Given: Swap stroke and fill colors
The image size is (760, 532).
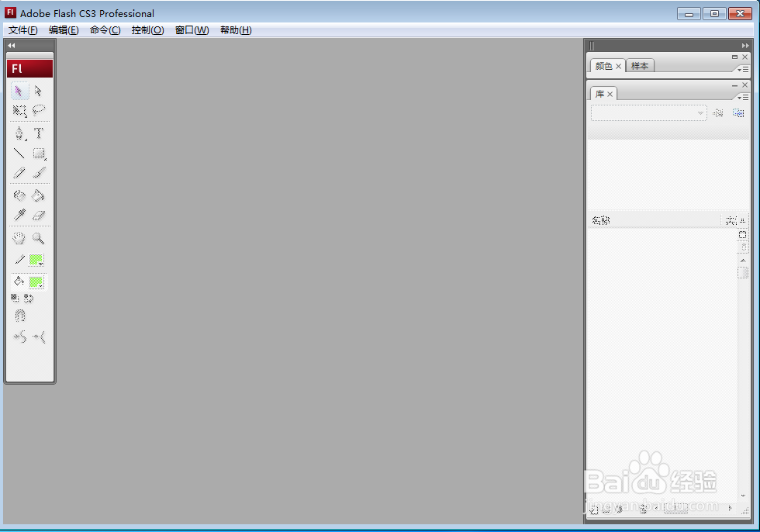Looking at the screenshot, I should point(29,299).
